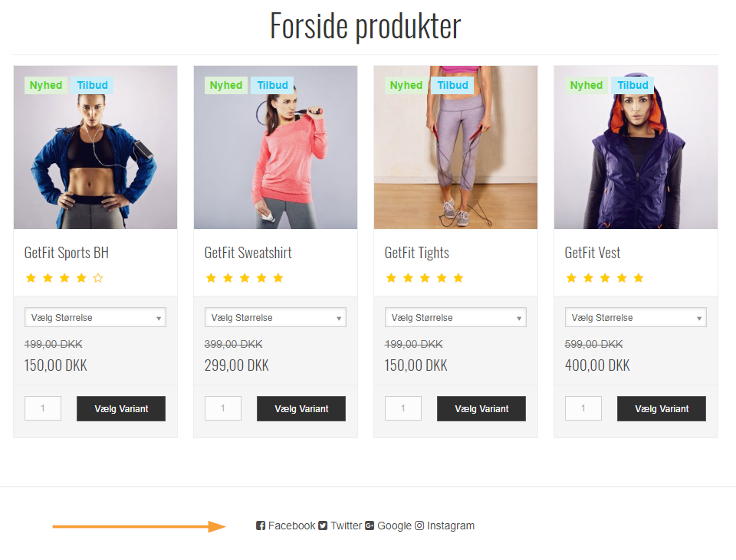
Task: Click the first star under GetFit Sweatshirt
Action: pyautogui.click(x=212, y=278)
